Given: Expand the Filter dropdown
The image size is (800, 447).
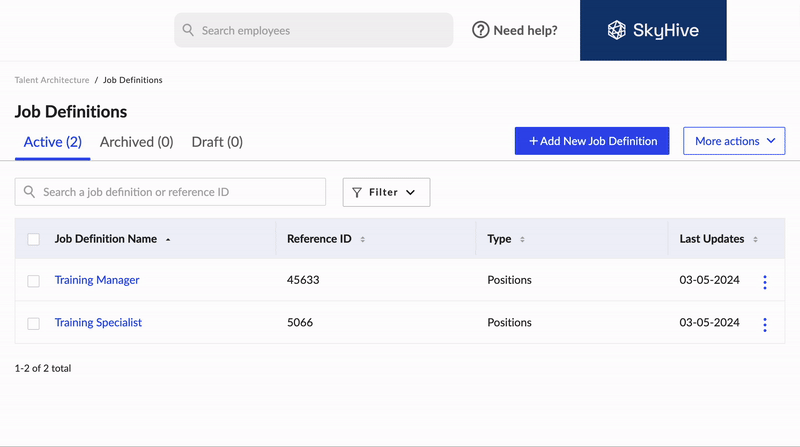Looking at the screenshot, I should pyautogui.click(x=386, y=192).
